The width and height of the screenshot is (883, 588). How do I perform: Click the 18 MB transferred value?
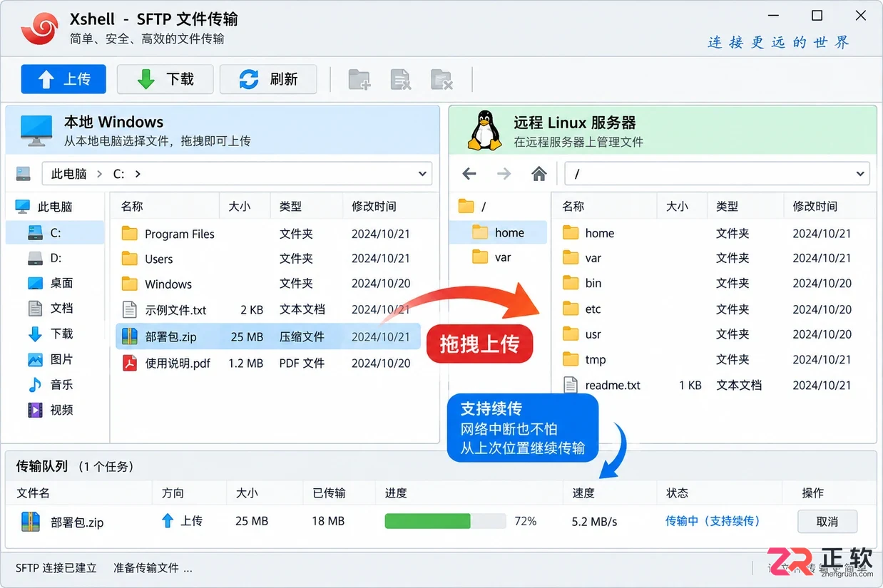pyautogui.click(x=328, y=522)
